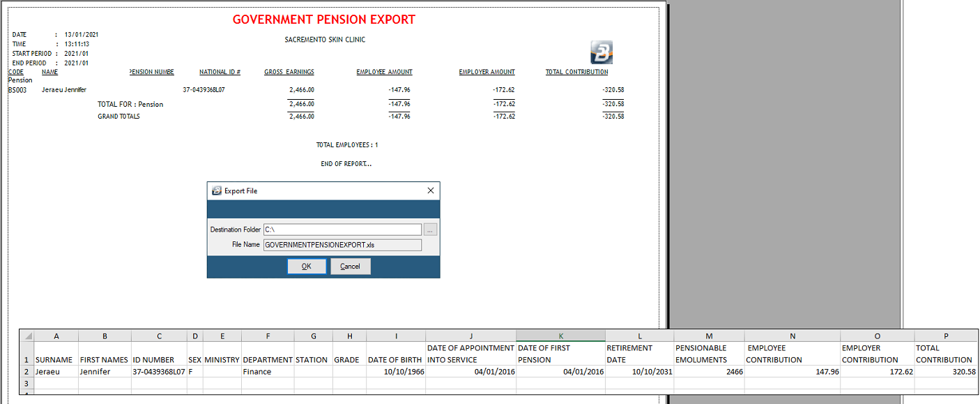Click OK in the Export File dialog

pyautogui.click(x=307, y=266)
